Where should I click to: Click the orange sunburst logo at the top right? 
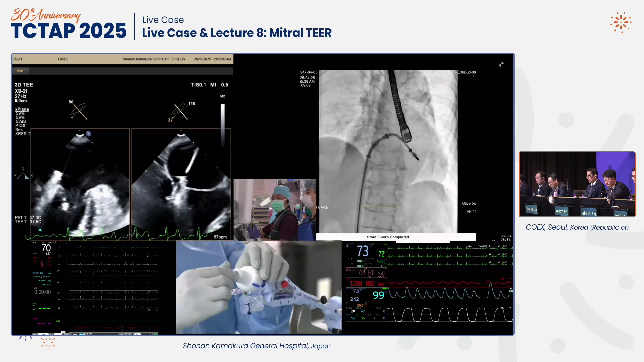tap(621, 22)
